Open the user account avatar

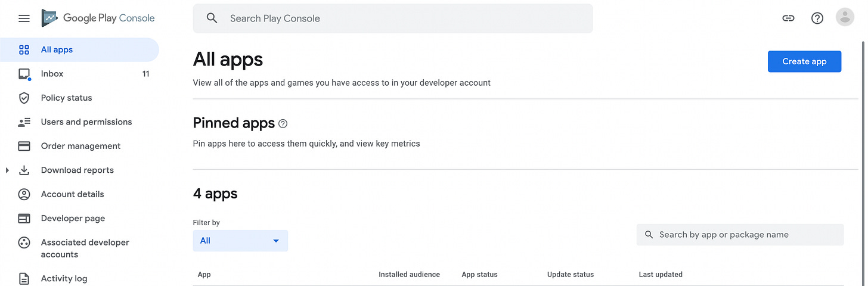pyautogui.click(x=845, y=17)
